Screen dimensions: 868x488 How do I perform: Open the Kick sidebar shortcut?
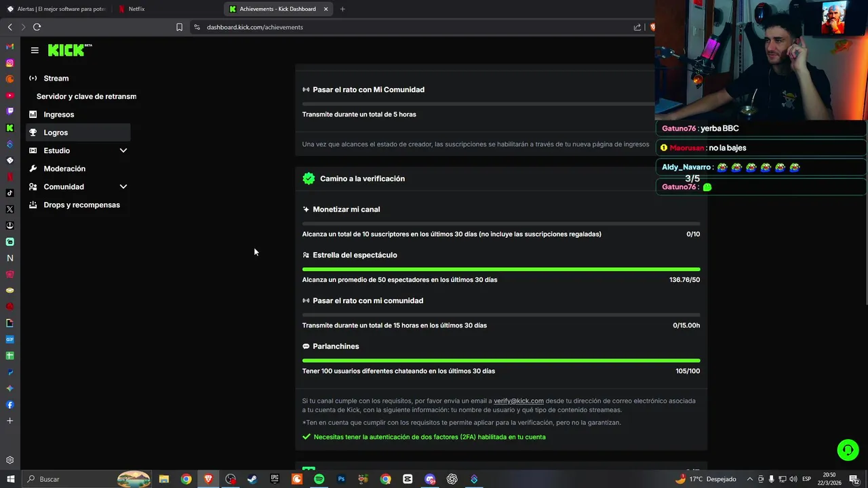point(9,128)
